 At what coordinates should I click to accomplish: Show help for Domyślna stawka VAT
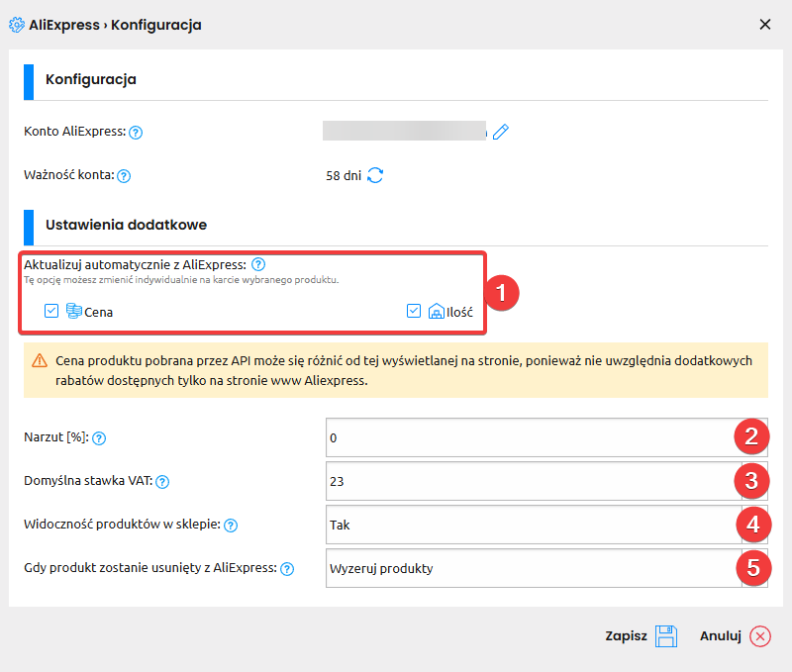point(162,482)
